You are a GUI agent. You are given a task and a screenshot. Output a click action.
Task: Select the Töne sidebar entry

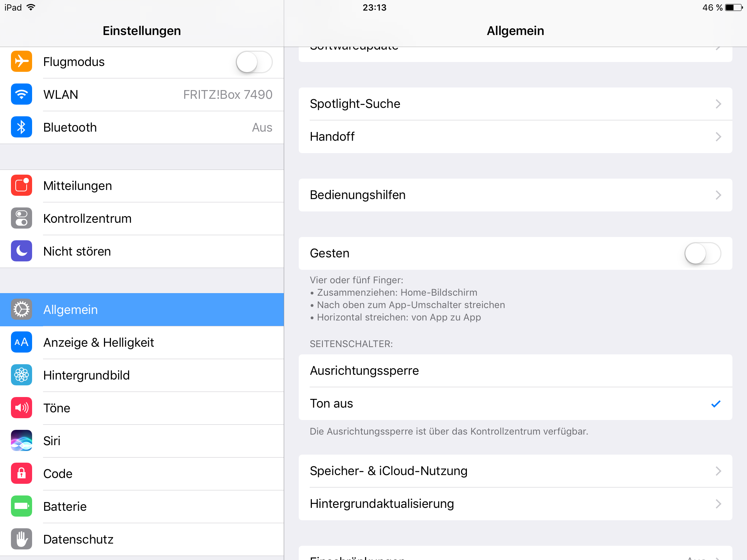[x=142, y=408]
